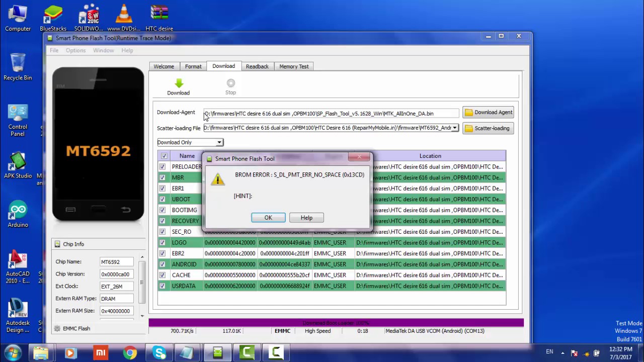Uncheck the UBOOT partition checkbox
Viewport: 644px width, 362px height.
pos(162,199)
